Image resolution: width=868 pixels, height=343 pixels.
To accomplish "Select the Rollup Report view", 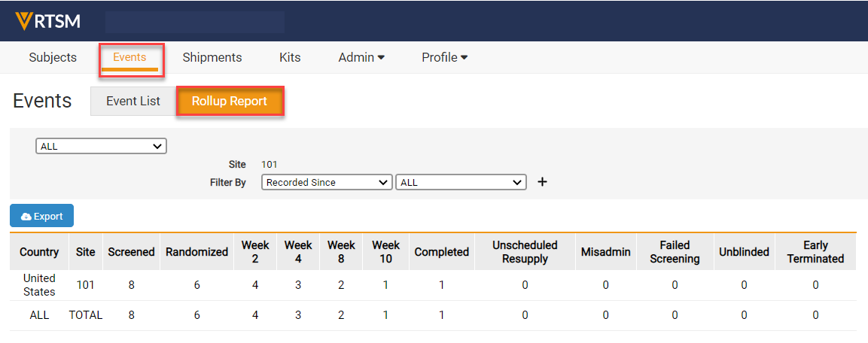I will pyautogui.click(x=229, y=101).
